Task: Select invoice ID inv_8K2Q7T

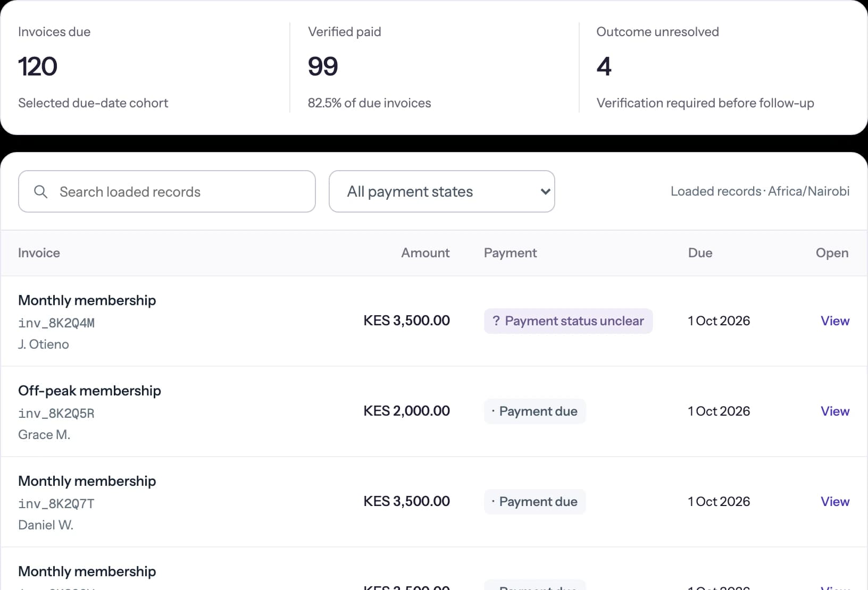Action: 56,504
